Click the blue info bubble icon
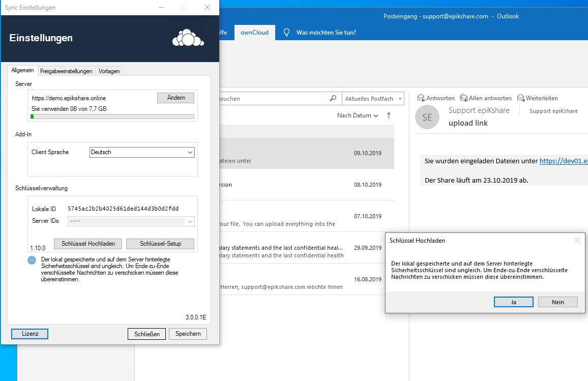Image resolution: width=588 pixels, height=381 pixels. point(32,260)
